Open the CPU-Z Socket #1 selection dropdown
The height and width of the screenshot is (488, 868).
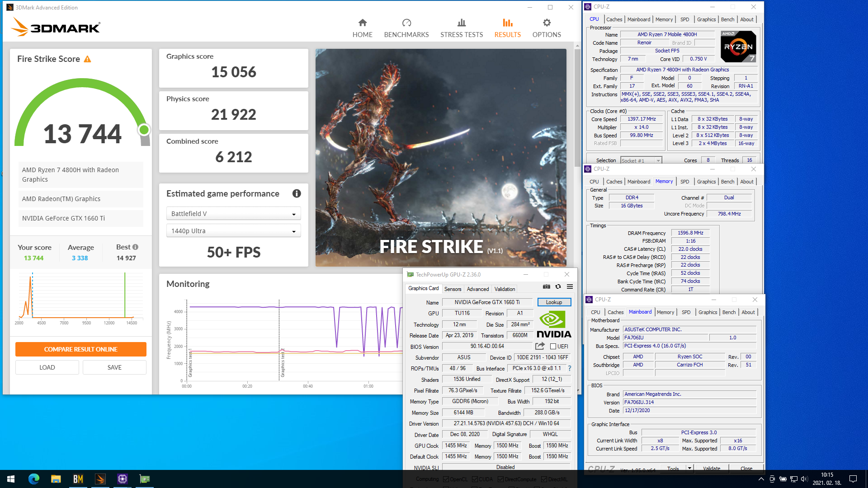641,160
